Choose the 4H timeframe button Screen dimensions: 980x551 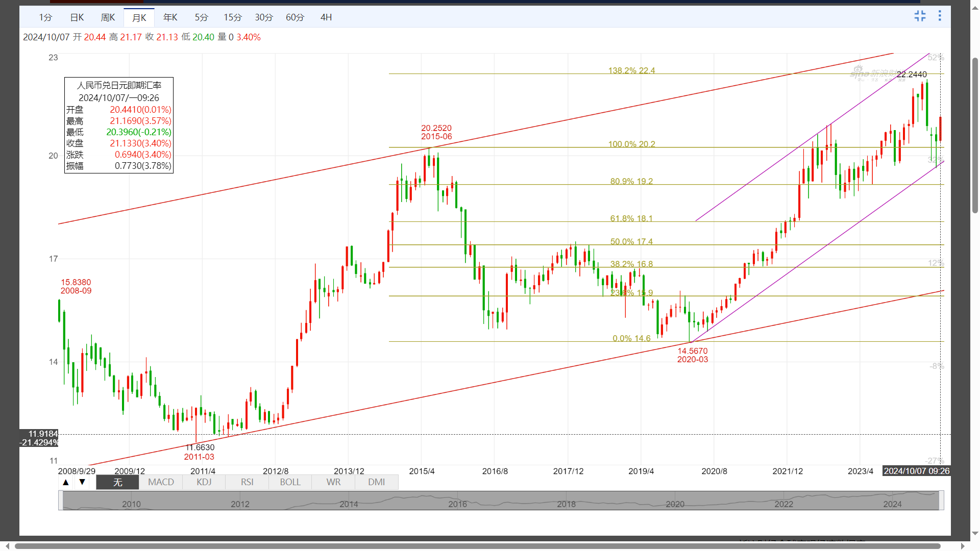[326, 17]
